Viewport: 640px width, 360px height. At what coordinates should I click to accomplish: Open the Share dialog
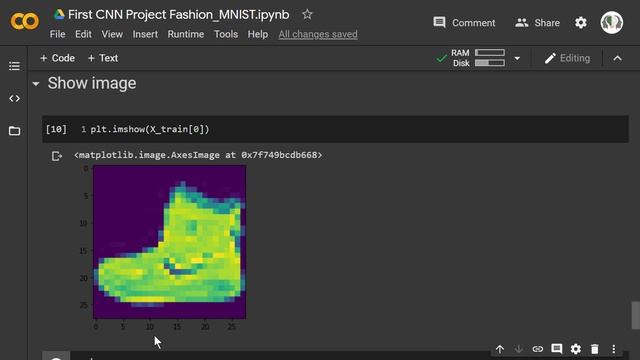tap(537, 23)
